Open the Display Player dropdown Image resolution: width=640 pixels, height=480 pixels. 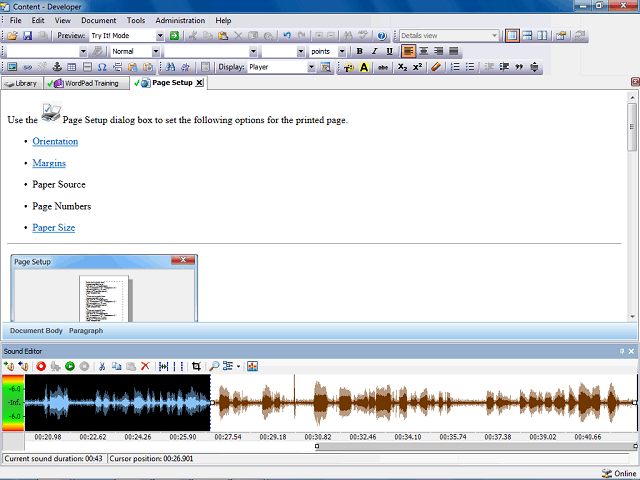311,67
